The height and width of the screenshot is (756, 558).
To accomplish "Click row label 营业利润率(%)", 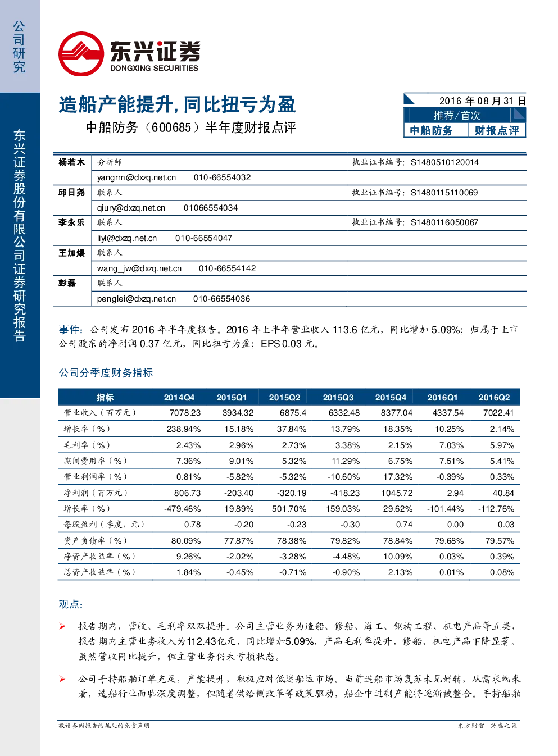I will click(x=96, y=477).
